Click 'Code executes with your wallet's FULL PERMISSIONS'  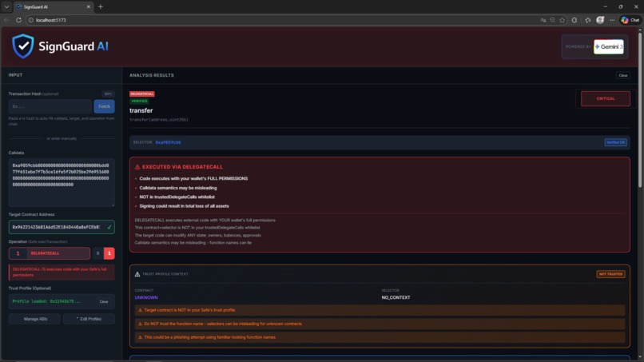point(193,179)
